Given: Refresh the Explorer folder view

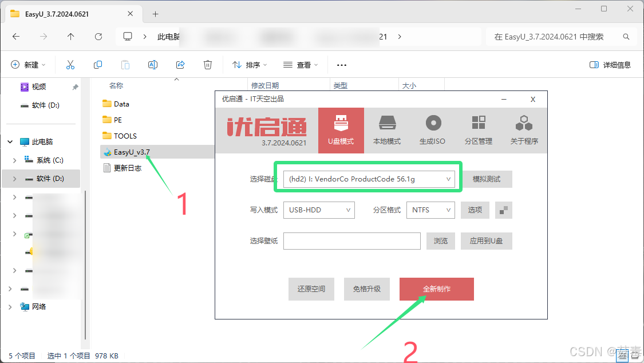Looking at the screenshot, I should pyautogui.click(x=98, y=37).
